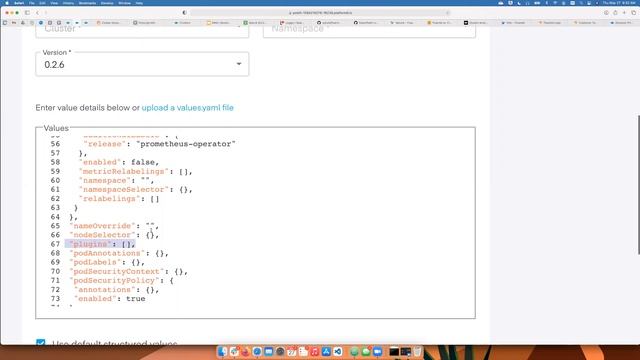Show Safari tab overview

(x=633, y=13)
